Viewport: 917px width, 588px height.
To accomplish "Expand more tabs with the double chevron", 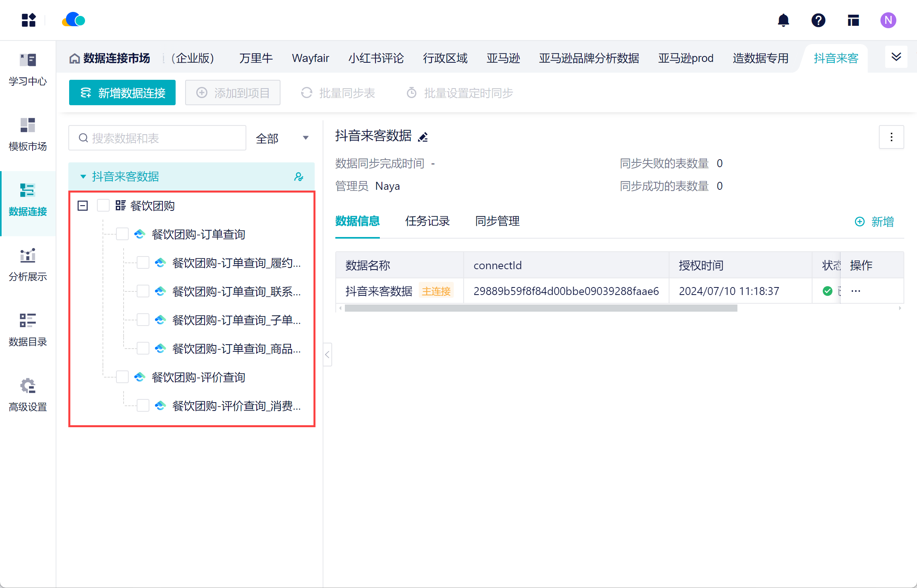I will 896,57.
